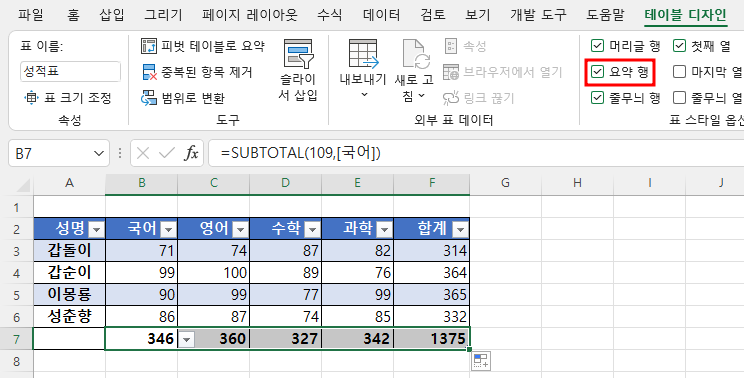
Task: Open the 영어 column filter dropdown
Action: coord(241,230)
